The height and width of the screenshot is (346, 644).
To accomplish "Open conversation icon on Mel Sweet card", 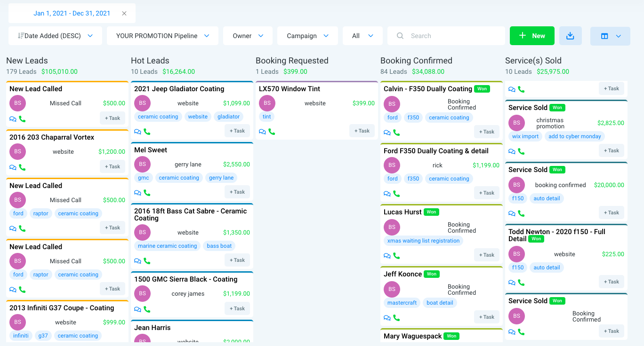I will 137,193.
